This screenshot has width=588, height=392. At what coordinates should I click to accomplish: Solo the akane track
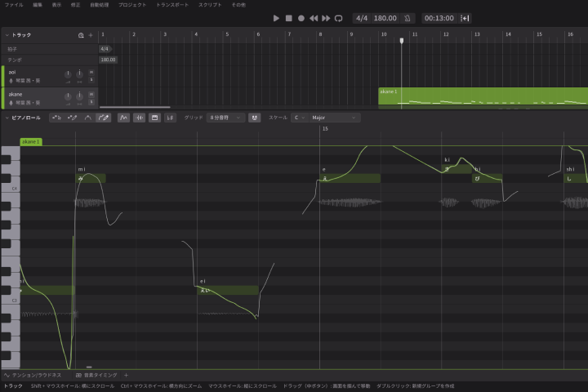point(91,102)
